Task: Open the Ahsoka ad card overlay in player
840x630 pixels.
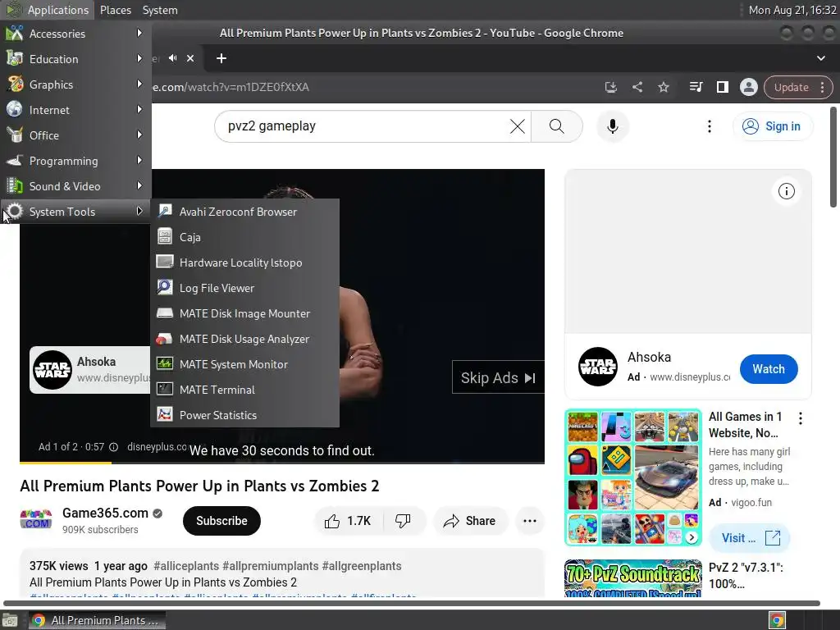Action: pos(90,370)
